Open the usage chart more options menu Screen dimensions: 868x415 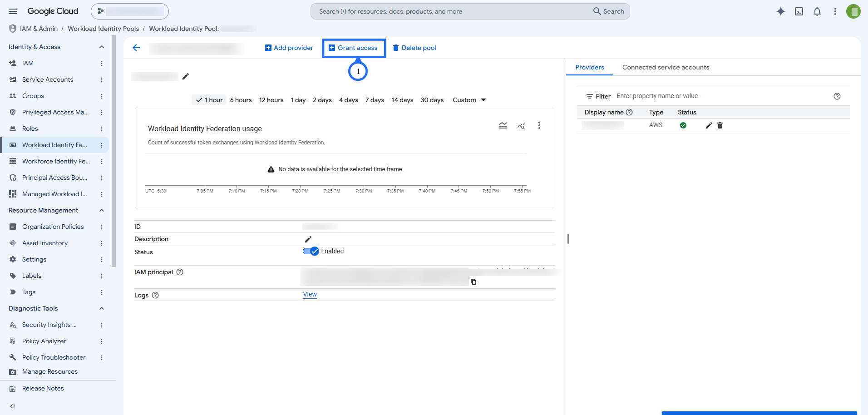click(539, 125)
